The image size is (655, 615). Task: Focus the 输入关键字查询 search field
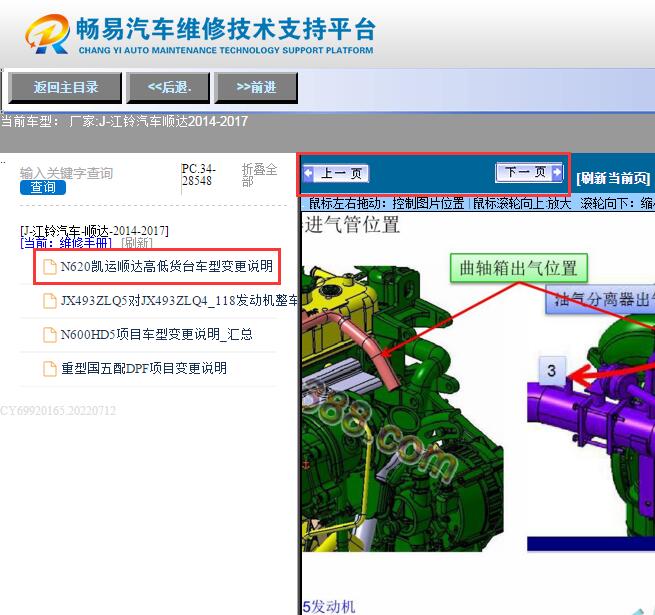click(x=66, y=173)
